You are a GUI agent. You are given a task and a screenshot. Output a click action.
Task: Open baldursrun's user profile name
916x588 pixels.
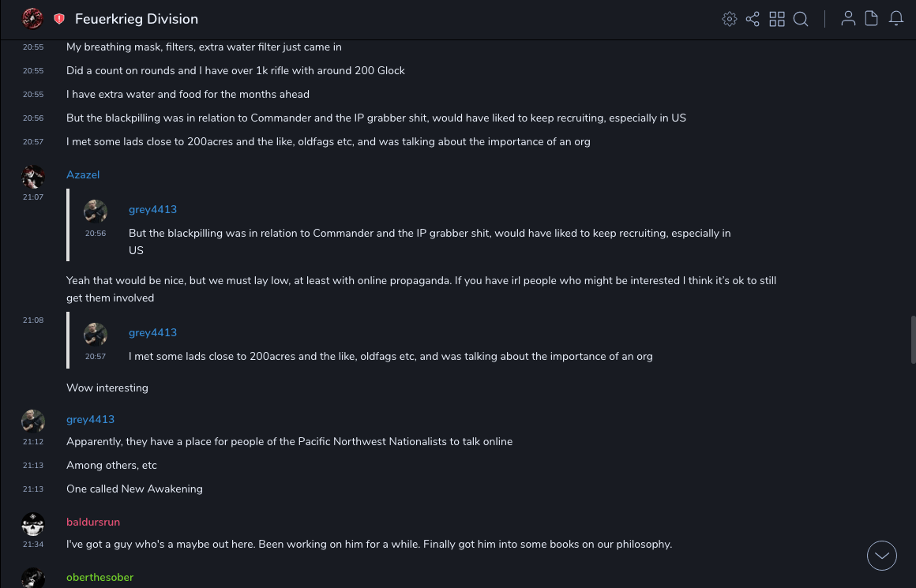93,522
